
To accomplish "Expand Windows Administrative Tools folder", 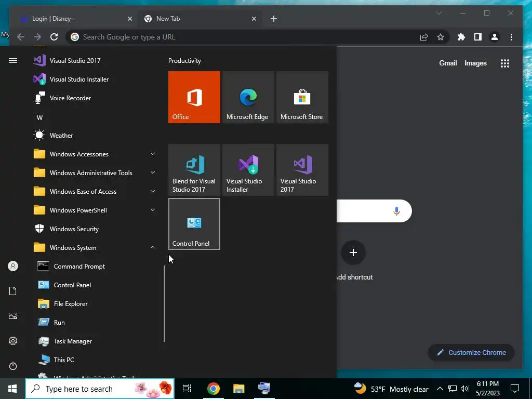I will [x=95, y=172].
